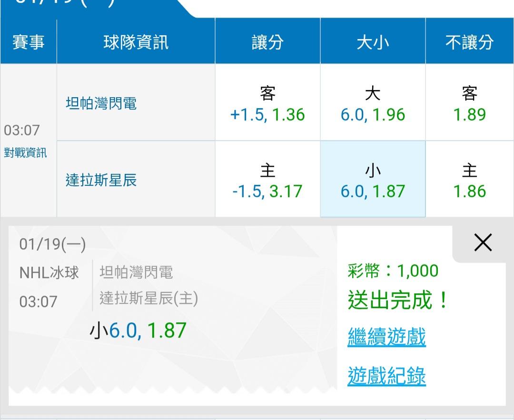
Task: Select away spread +1.5, 1.36 odds
Action: point(267,103)
